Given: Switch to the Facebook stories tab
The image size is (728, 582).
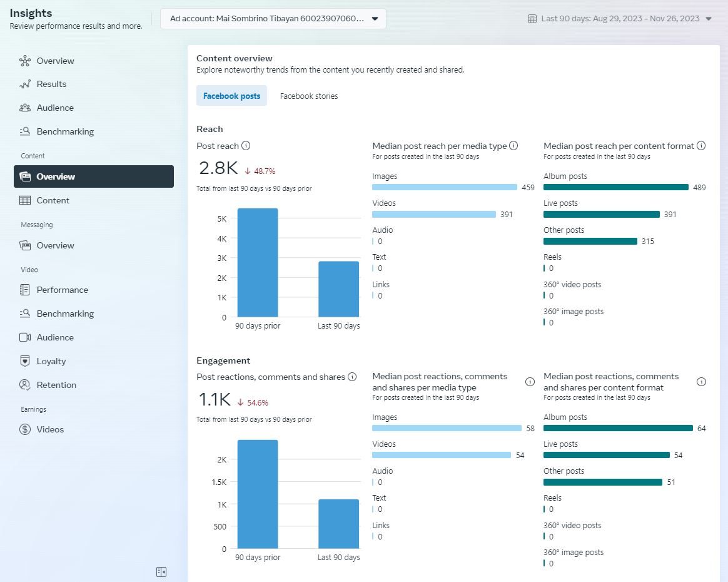Looking at the screenshot, I should coord(309,96).
